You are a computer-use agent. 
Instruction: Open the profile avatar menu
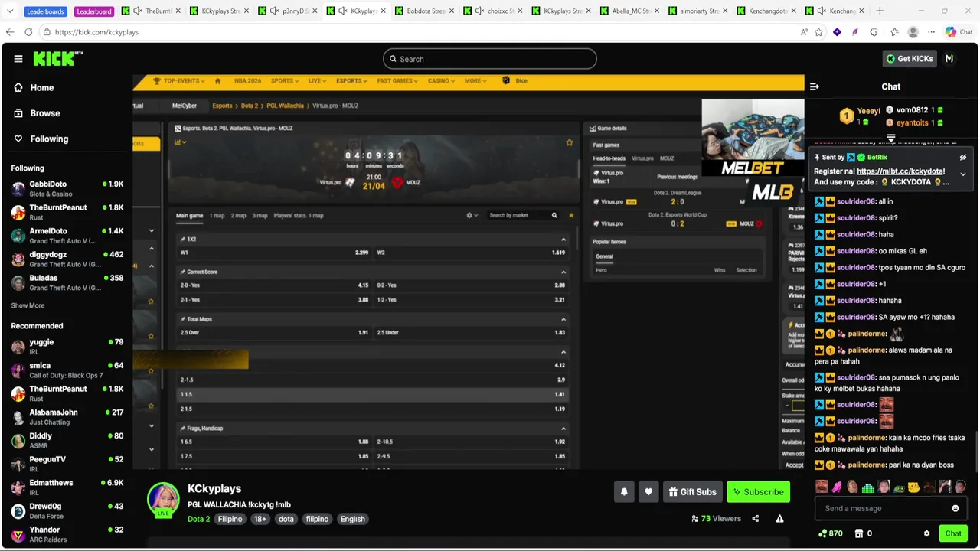[949, 59]
